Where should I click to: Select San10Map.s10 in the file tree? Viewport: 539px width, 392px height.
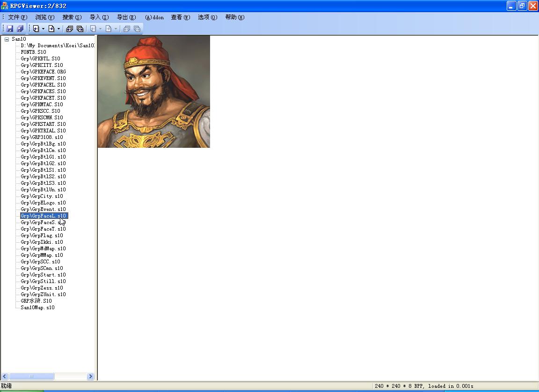pyautogui.click(x=37, y=307)
